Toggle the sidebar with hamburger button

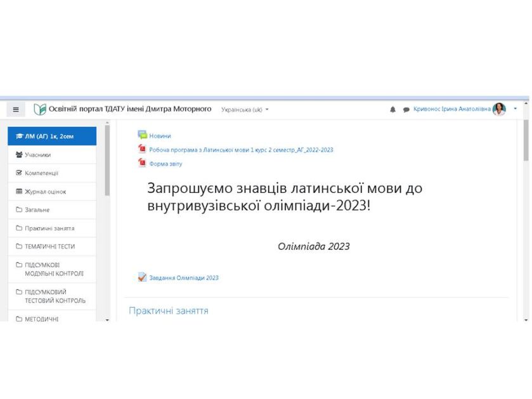tap(15, 108)
